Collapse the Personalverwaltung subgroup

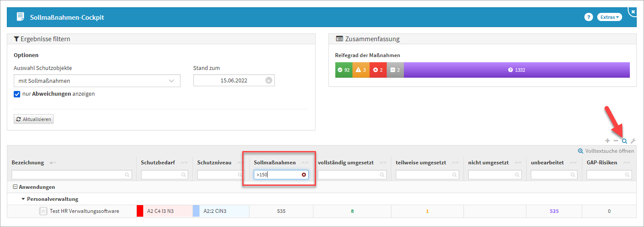pos(23,199)
